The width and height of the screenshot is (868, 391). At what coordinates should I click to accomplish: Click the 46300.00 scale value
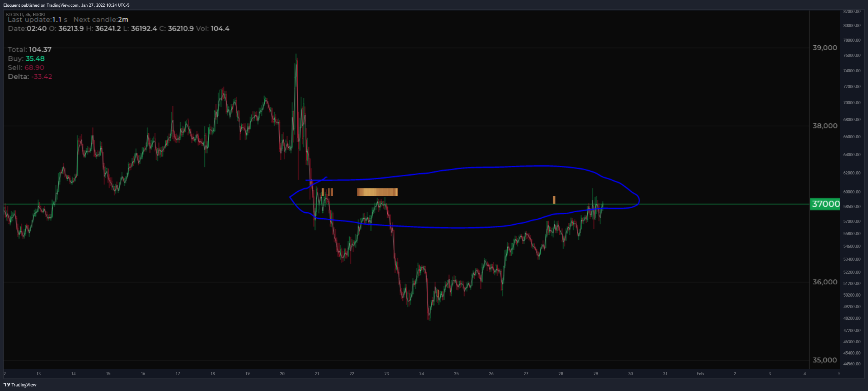pos(852,342)
